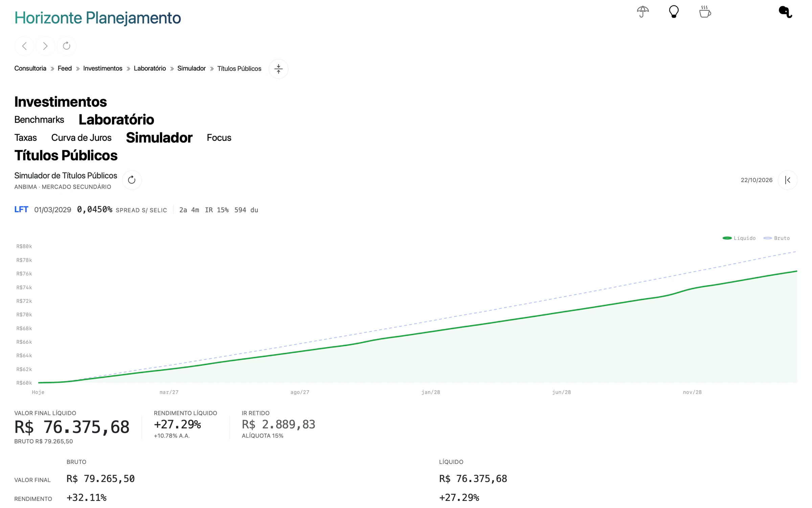Viewport: 812px width, 508px height.
Task: Open the Focus tab
Action: pos(219,137)
